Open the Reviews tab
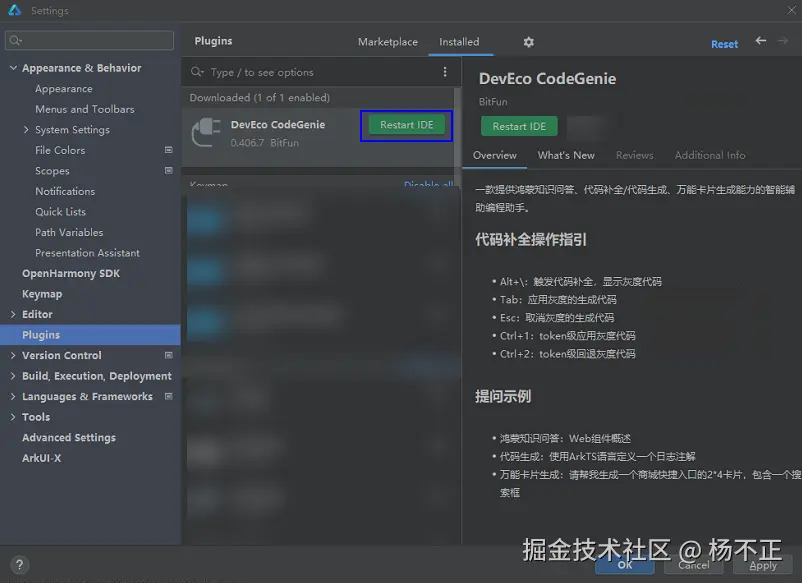 pos(634,155)
